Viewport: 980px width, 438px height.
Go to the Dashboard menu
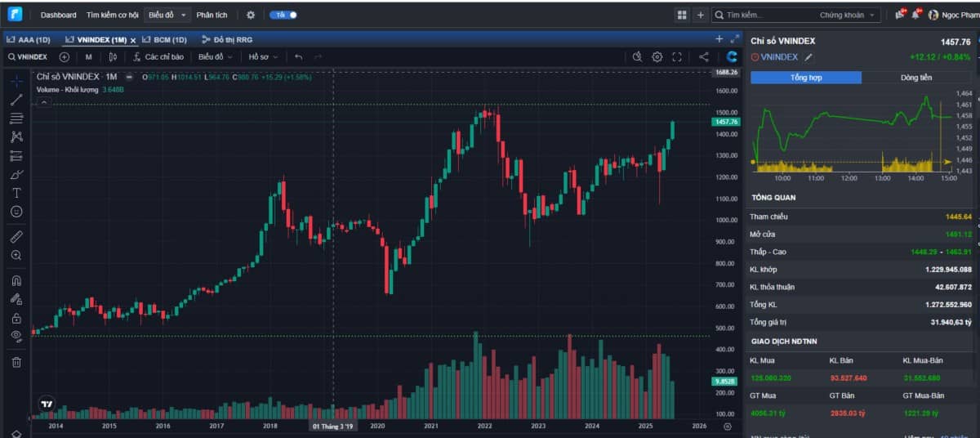click(x=59, y=15)
